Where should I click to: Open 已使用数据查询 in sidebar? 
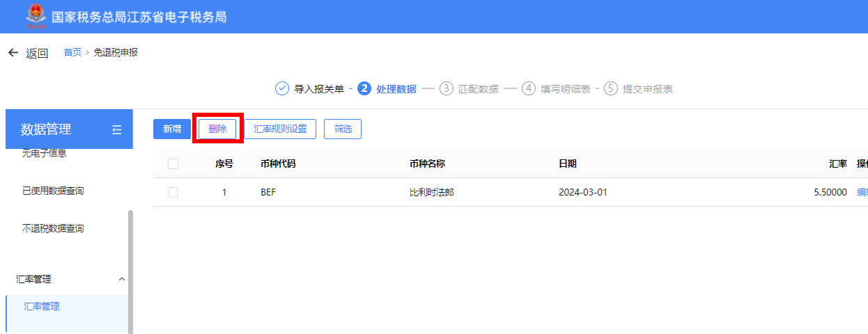53,191
